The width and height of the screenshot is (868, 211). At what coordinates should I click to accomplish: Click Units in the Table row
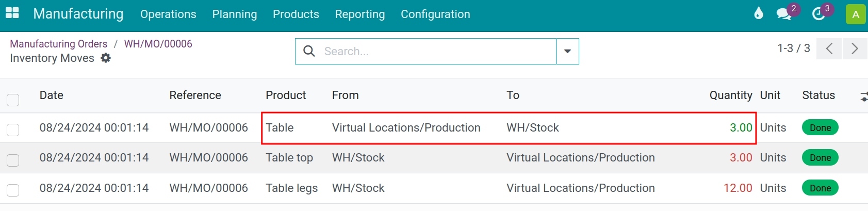(x=773, y=127)
